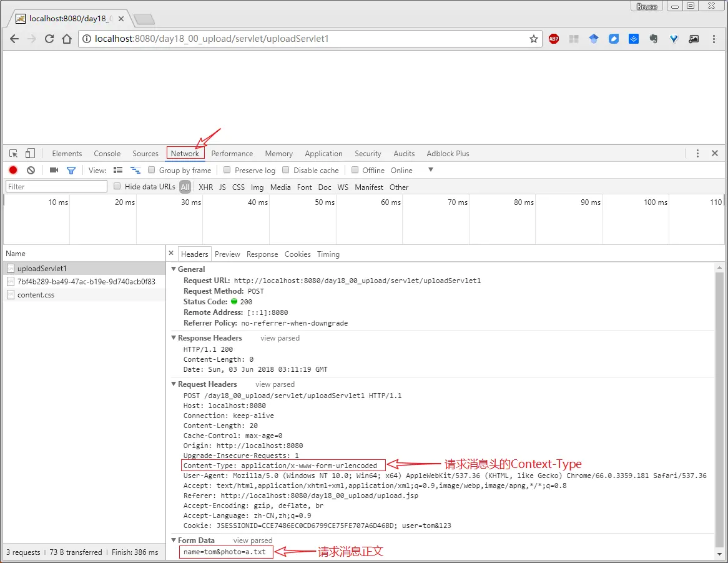
Task: Filter requests by JS type
Action: pos(222,187)
